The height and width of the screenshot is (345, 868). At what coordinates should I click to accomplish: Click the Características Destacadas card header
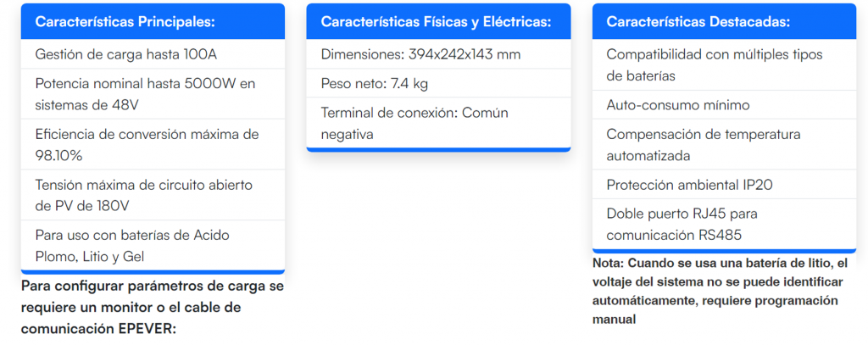tap(723, 22)
